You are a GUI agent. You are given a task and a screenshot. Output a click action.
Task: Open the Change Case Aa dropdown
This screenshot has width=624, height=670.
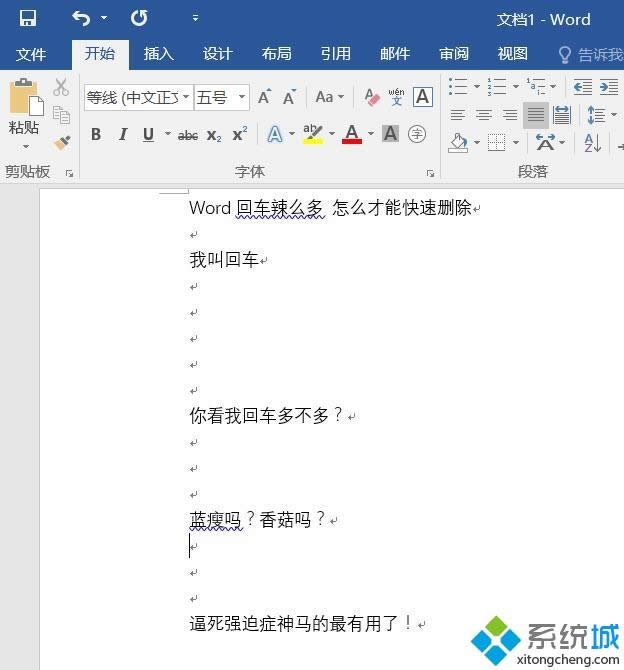(330, 97)
